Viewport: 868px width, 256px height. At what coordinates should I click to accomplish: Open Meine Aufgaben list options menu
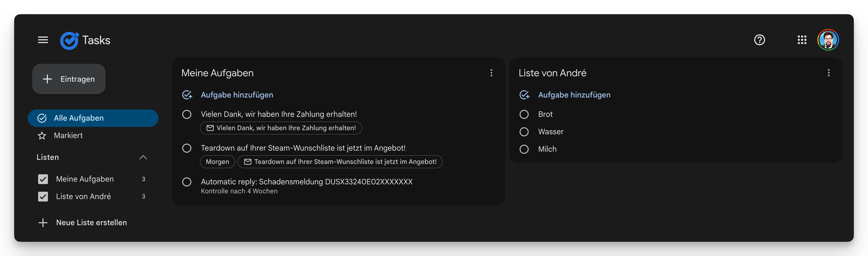491,73
